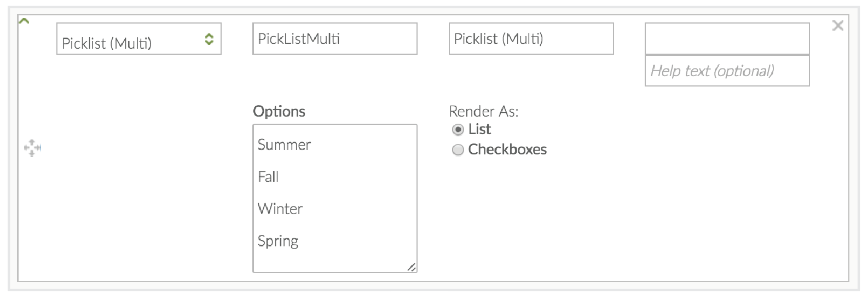The height and width of the screenshot is (300, 868).
Task: Remove this field with the X icon
Action: [x=837, y=25]
